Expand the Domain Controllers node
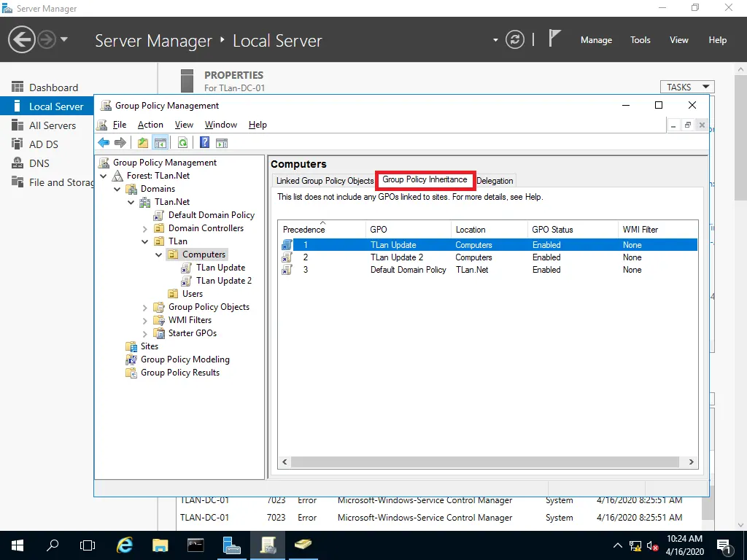The width and height of the screenshot is (747, 560). pyautogui.click(x=145, y=228)
